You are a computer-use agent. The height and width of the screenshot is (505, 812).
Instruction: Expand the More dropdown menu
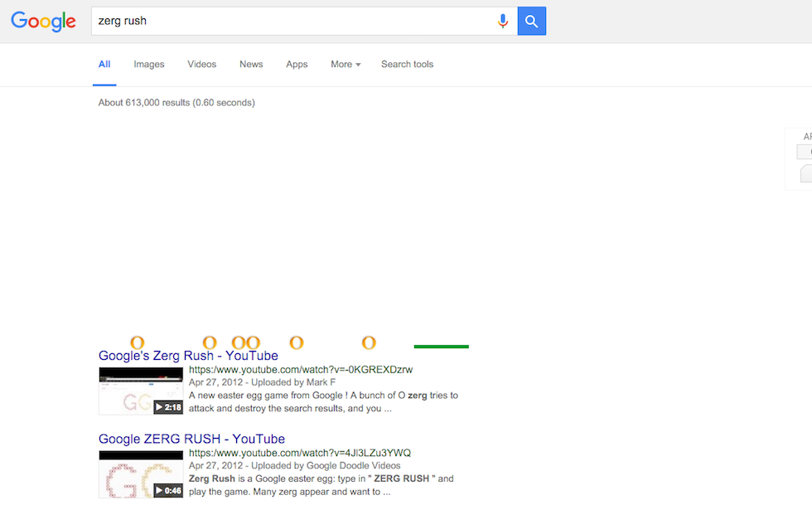[x=346, y=65]
